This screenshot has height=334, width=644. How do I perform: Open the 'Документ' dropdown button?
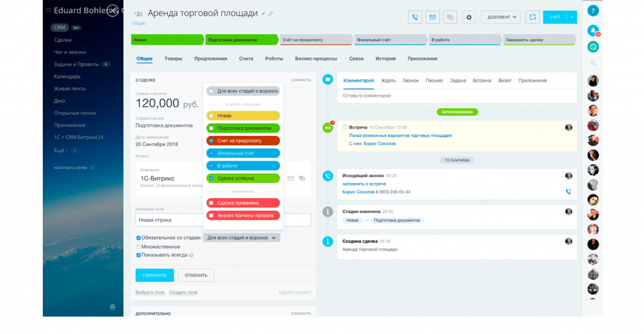click(x=501, y=17)
